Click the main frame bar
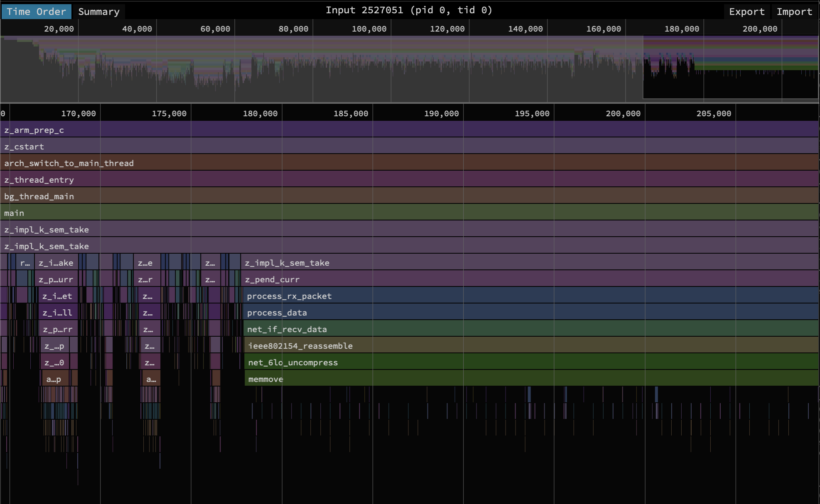820x504 pixels. click(x=249, y=213)
